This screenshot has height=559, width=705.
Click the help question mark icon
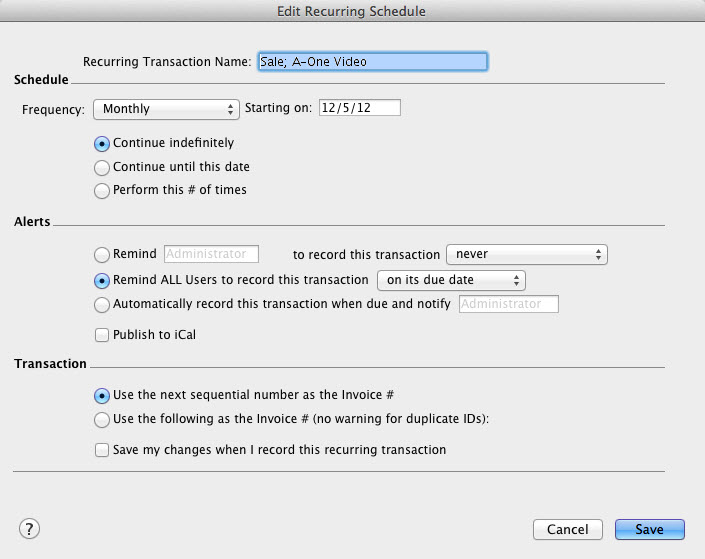click(x=27, y=528)
